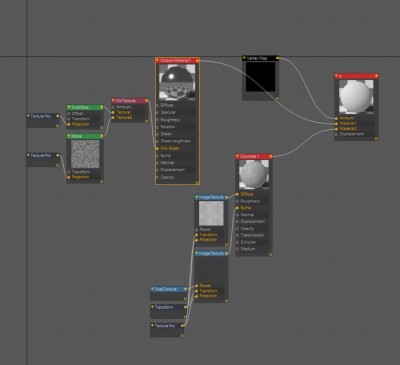Click Diffuse input port on Octane Material1
This screenshot has width=400, height=365.
157,105
